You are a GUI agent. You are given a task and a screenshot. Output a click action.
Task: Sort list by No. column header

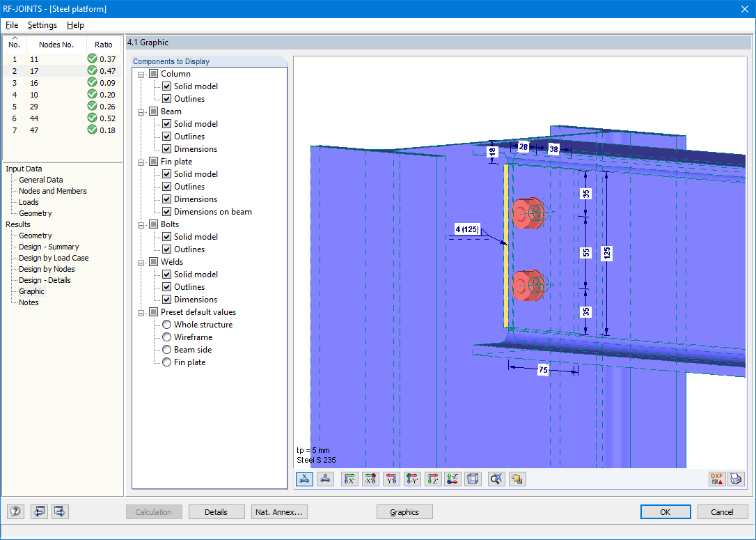[15, 45]
